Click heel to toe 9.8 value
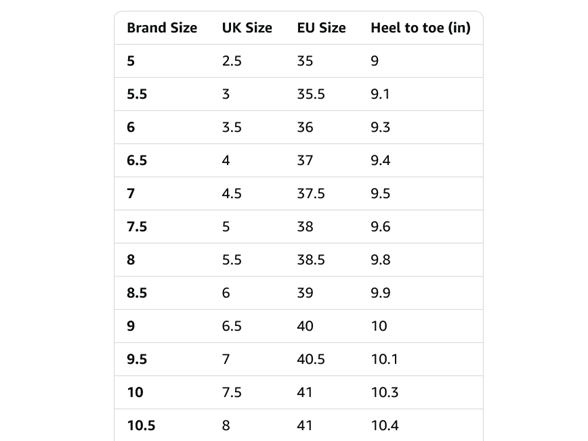The height and width of the screenshot is (441, 588). tap(381, 260)
